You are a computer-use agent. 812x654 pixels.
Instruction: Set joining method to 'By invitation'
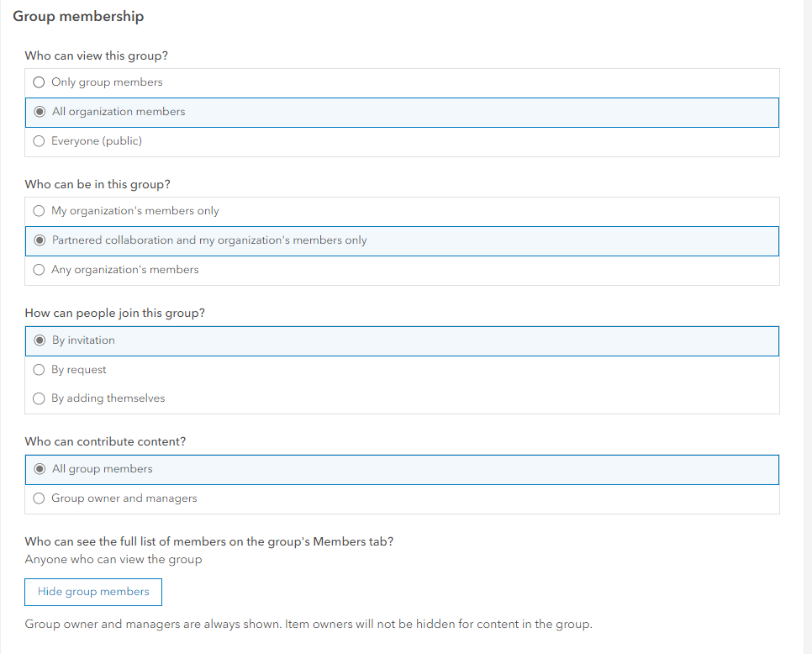pos(40,340)
